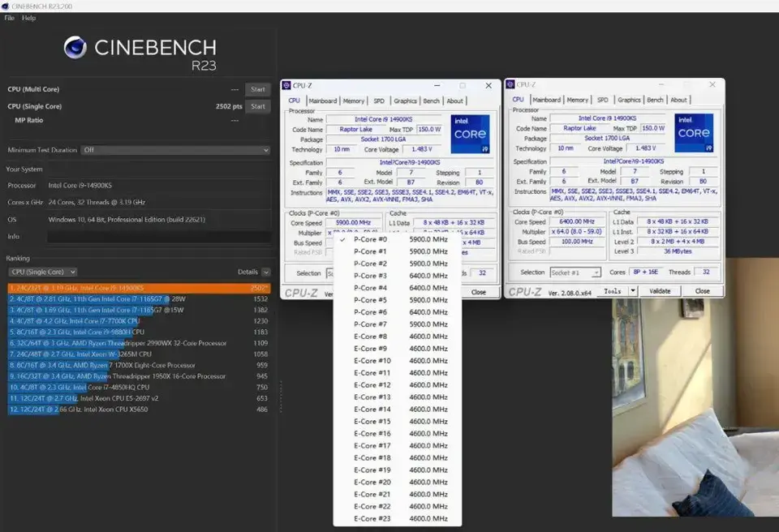Expand the ranking Details arrow
The height and width of the screenshot is (532, 779).
click(x=266, y=272)
